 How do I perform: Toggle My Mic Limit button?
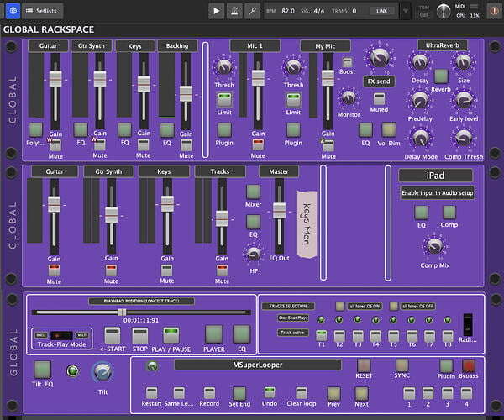click(x=293, y=99)
